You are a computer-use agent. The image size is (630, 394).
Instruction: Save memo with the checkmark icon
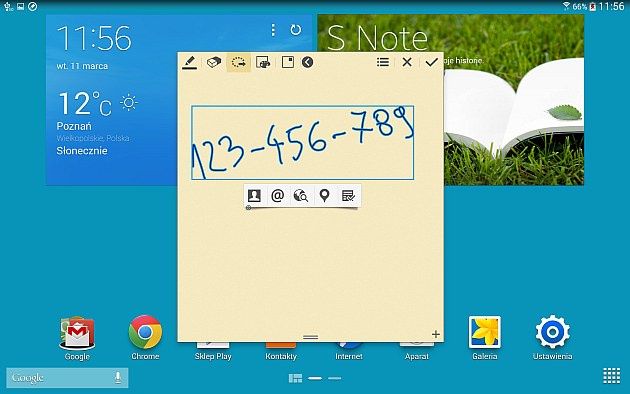point(432,62)
